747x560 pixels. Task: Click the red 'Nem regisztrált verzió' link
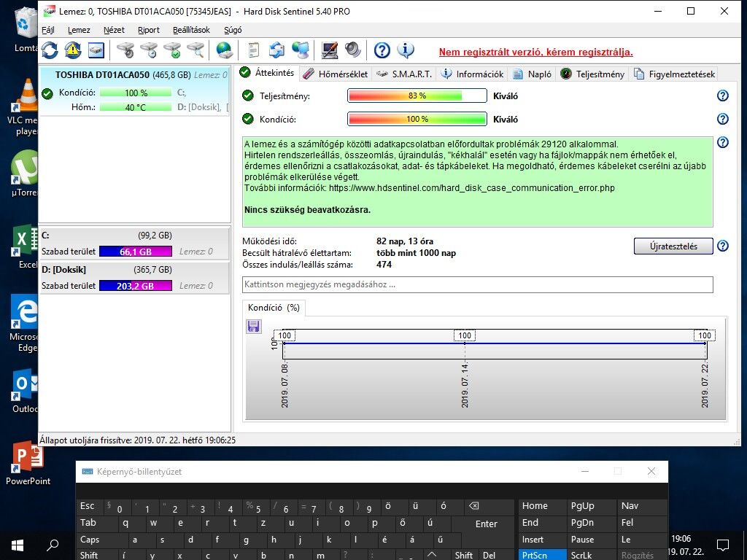click(536, 52)
